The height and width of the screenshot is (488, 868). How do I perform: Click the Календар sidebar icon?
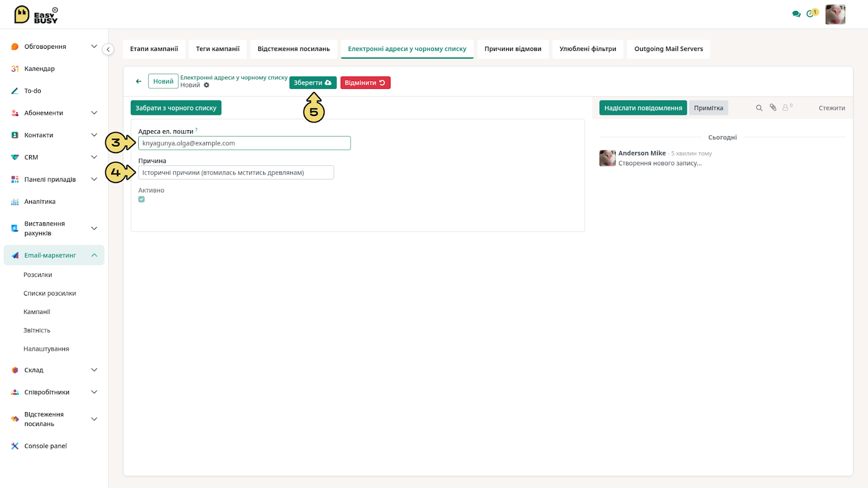15,69
